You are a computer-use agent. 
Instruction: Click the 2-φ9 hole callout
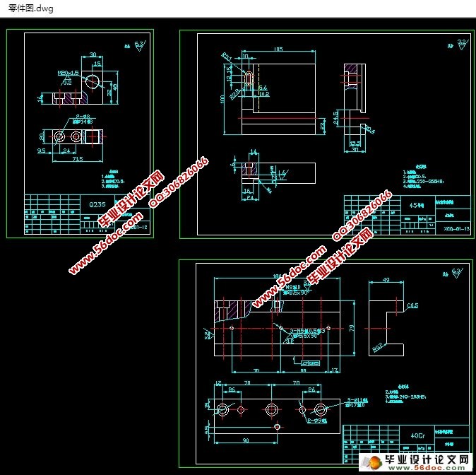[317, 421]
